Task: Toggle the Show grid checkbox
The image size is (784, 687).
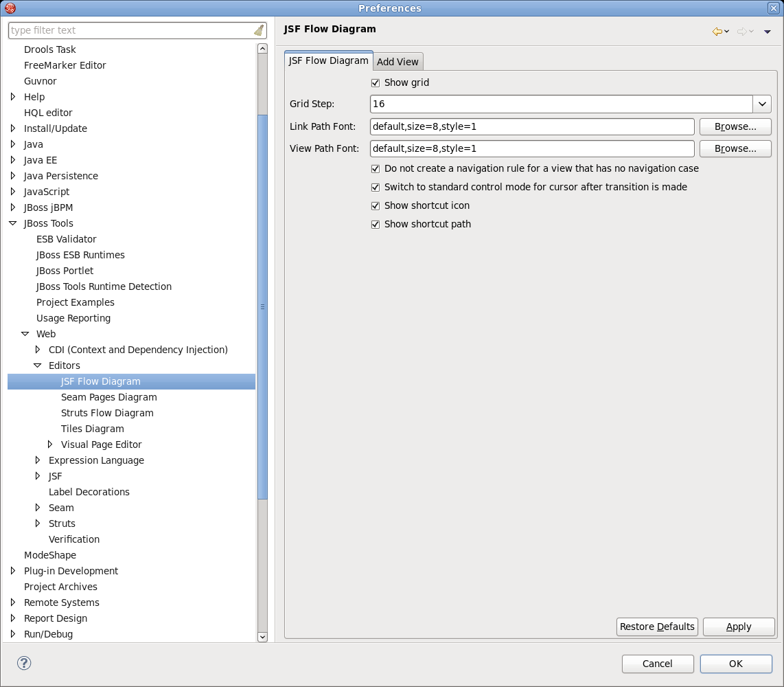Action: (x=376, y=83)
